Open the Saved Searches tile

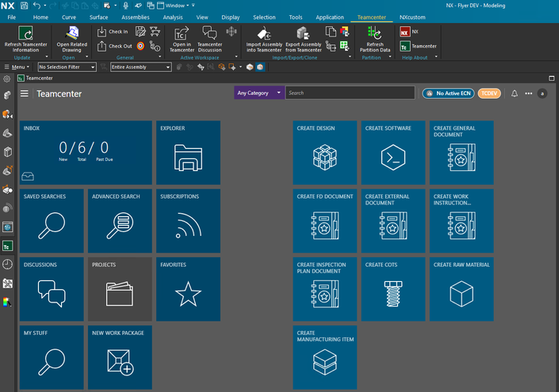(x=52, y=221)
